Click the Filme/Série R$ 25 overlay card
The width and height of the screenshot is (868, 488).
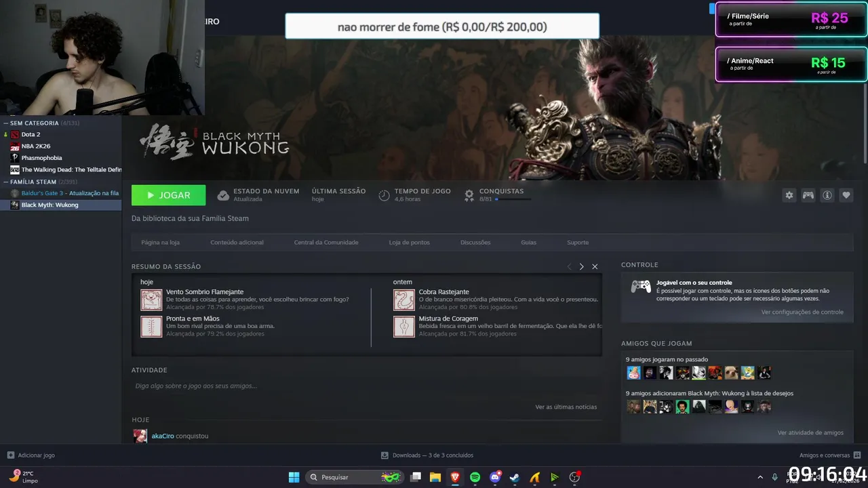point(791,20)
